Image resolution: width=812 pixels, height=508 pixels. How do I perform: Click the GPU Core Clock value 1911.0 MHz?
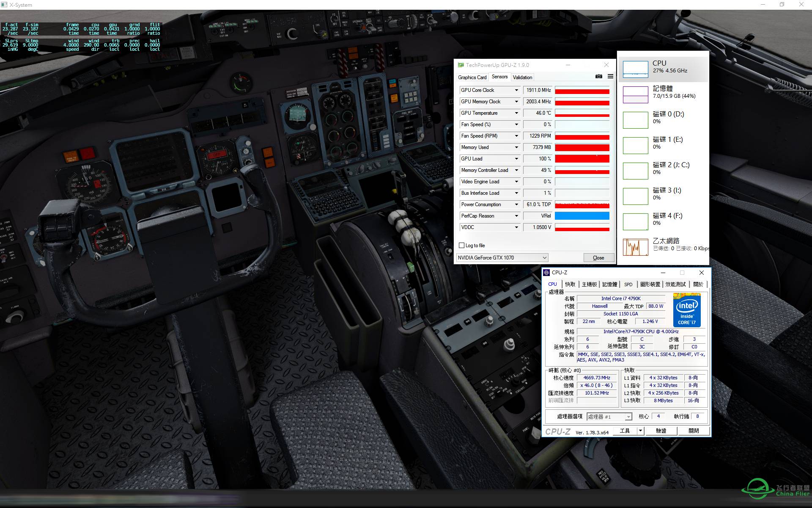click(x=538, y=90)
